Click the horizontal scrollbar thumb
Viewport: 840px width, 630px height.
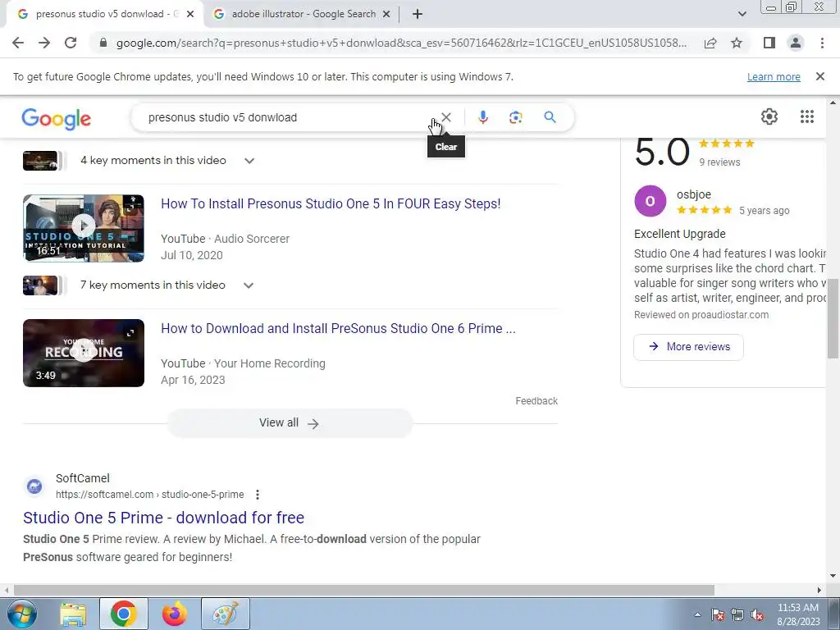click(363, 590)
